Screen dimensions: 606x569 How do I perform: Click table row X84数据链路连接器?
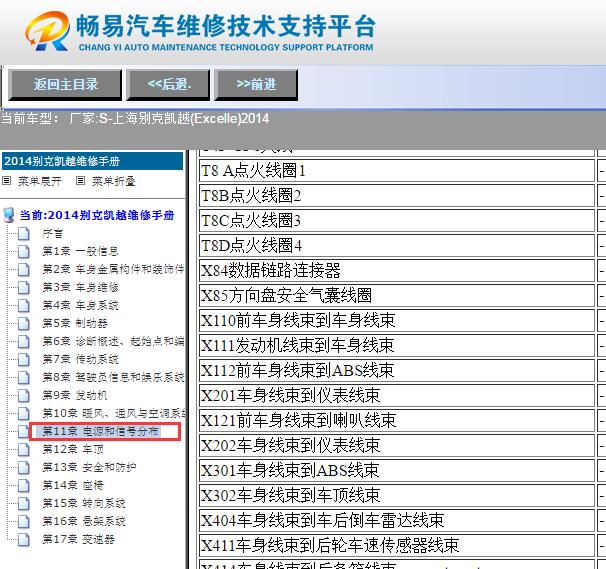click(397, 270)
